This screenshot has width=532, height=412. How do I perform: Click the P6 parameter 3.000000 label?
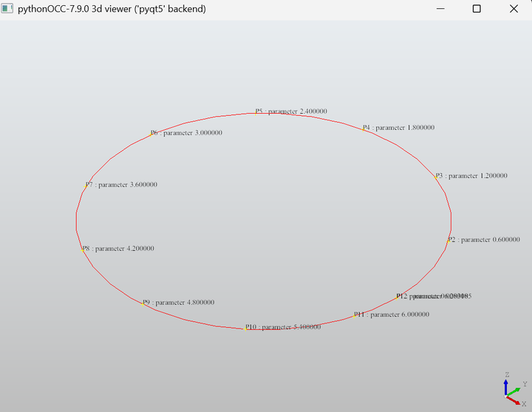186,133
